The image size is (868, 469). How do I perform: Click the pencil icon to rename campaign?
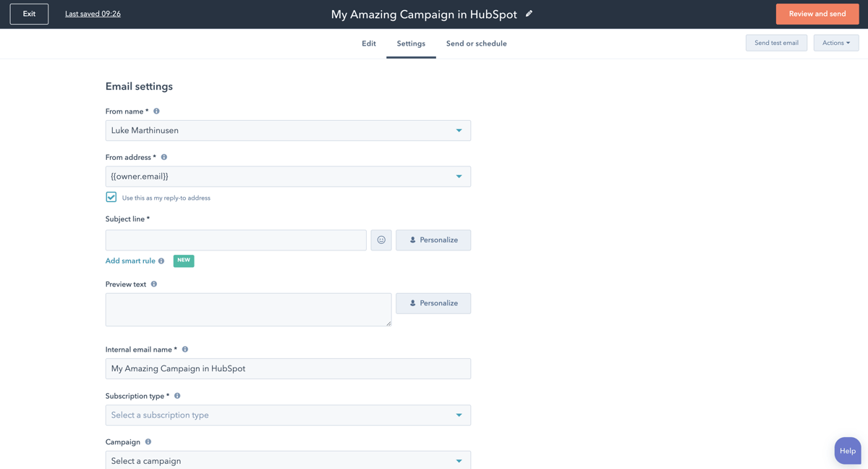[x=529, y=14]
